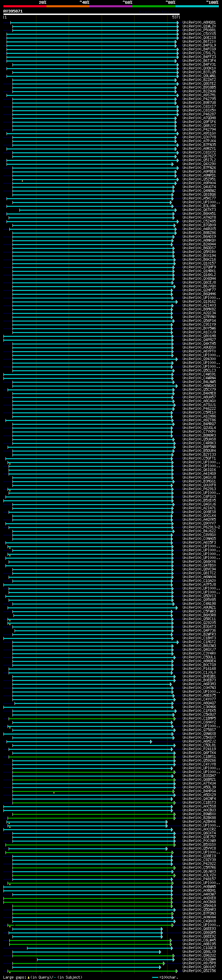Open hit UniRef100_Q9LWN1
The image size is (222, 980).
(x=199, y=76)
